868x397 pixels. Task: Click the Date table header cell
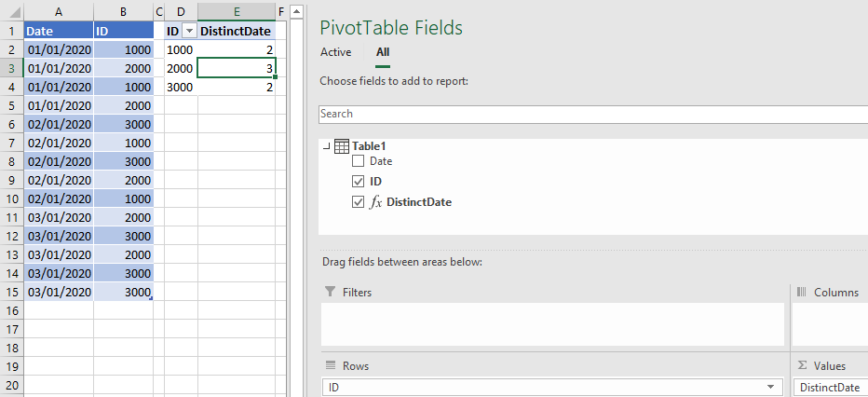coord(59,31)
